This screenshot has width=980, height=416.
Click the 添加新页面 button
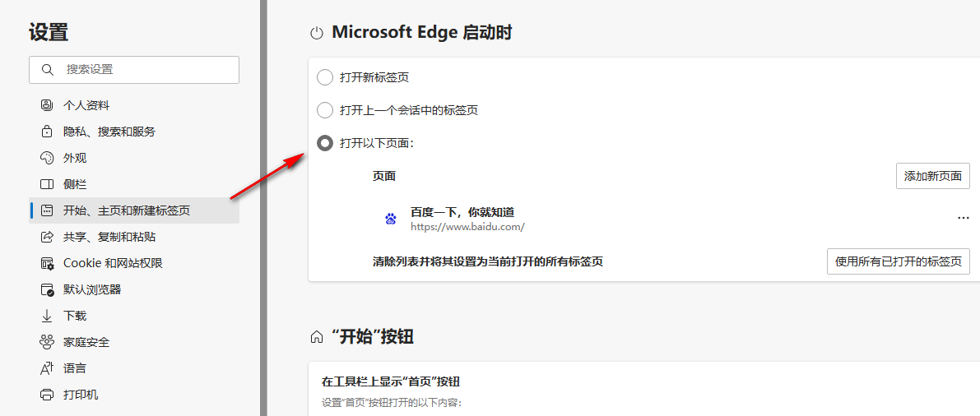coord(932,176)
